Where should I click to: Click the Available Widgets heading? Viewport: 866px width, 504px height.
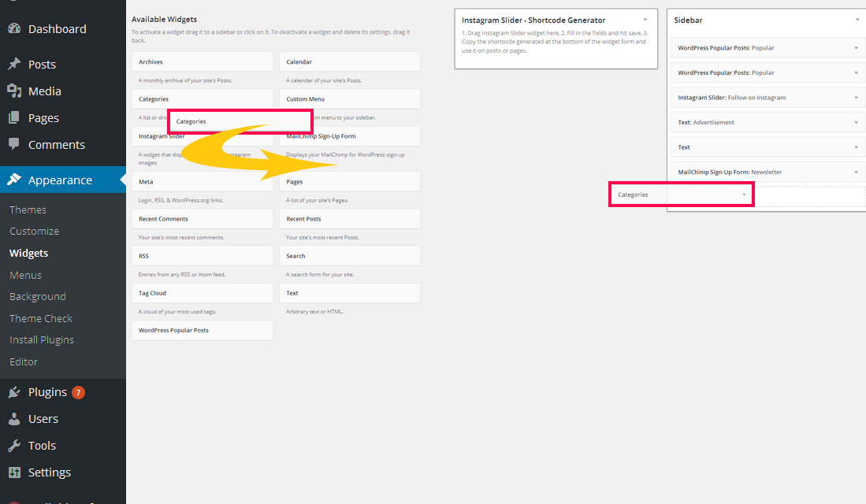click(164, 20)
